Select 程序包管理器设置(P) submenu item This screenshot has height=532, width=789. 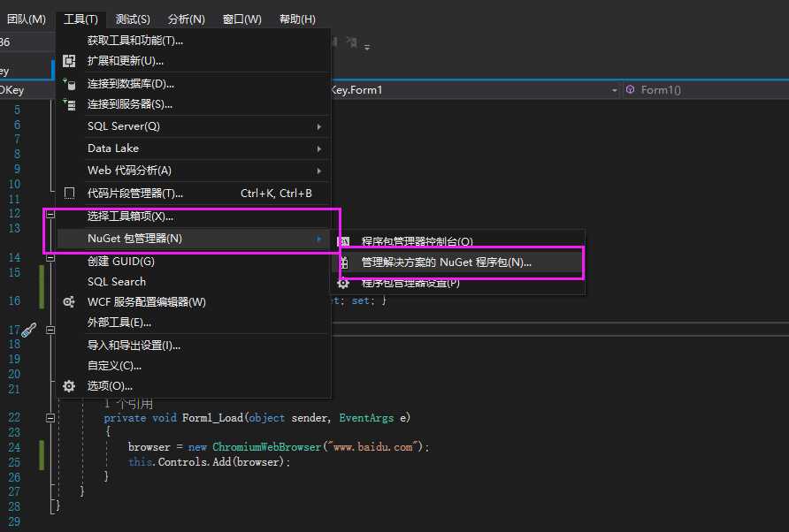[x=458, y=283]
